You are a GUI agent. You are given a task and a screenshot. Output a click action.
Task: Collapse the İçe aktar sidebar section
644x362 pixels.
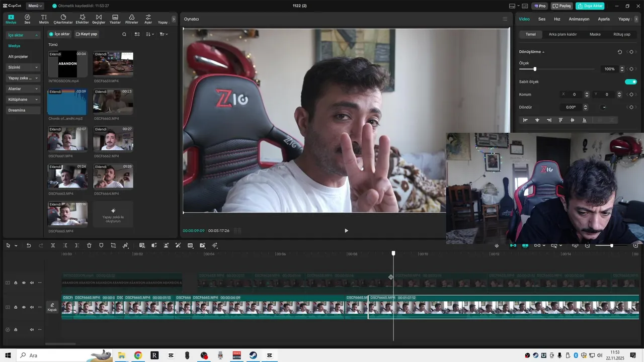point(23,35)
